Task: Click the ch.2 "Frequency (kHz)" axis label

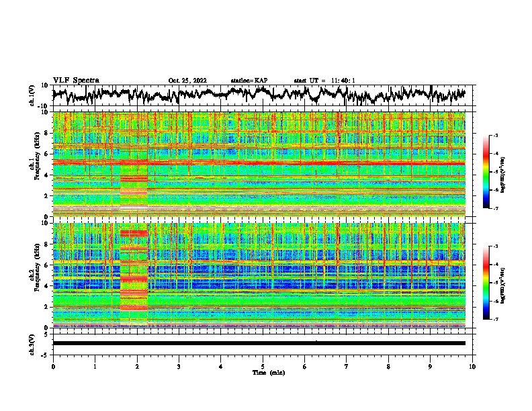Action: (x=37, y=267)
